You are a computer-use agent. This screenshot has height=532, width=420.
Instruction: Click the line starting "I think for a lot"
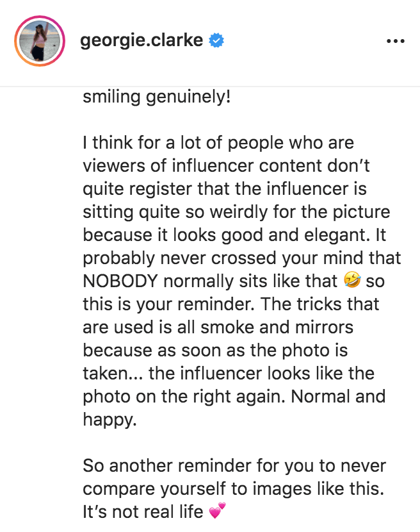click(218, 142)
